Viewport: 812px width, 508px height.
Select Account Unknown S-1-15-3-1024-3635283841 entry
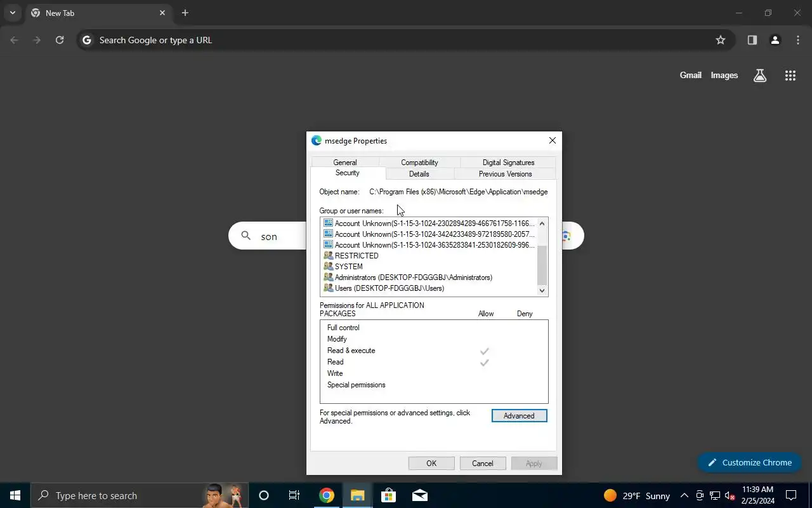pyautogui.click(x=429, y=245)
